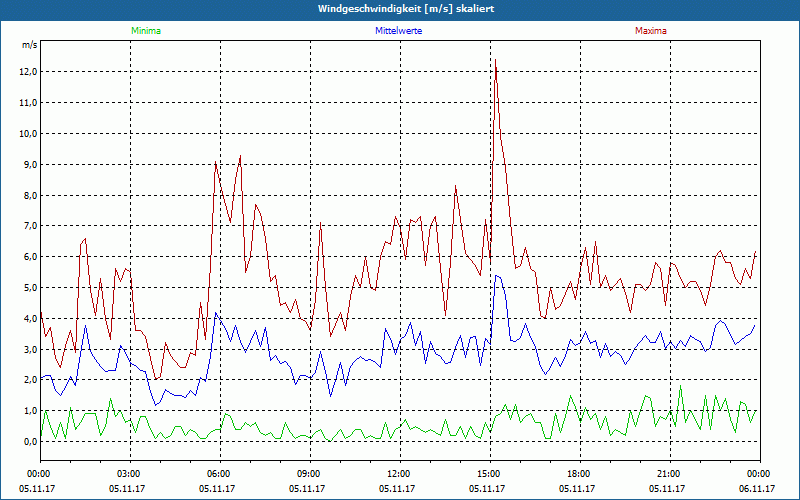
Task: Click the 2,0 y-axis value
Action: pyautogui.click(x=30, y=380)
